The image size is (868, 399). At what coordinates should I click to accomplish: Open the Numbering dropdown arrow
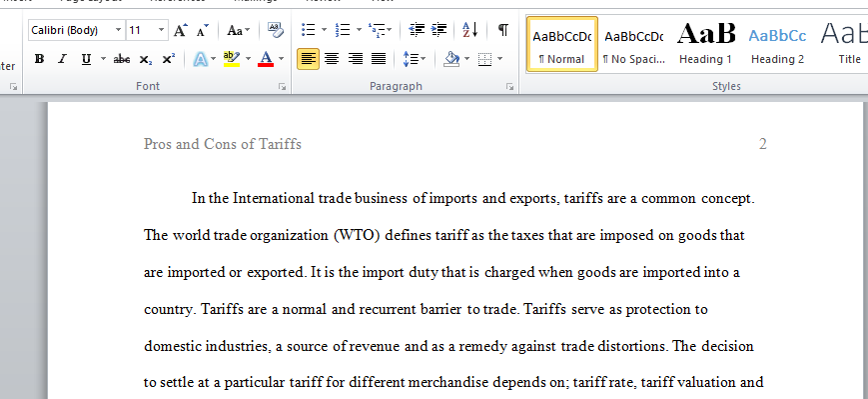click(x=359, y=30)
